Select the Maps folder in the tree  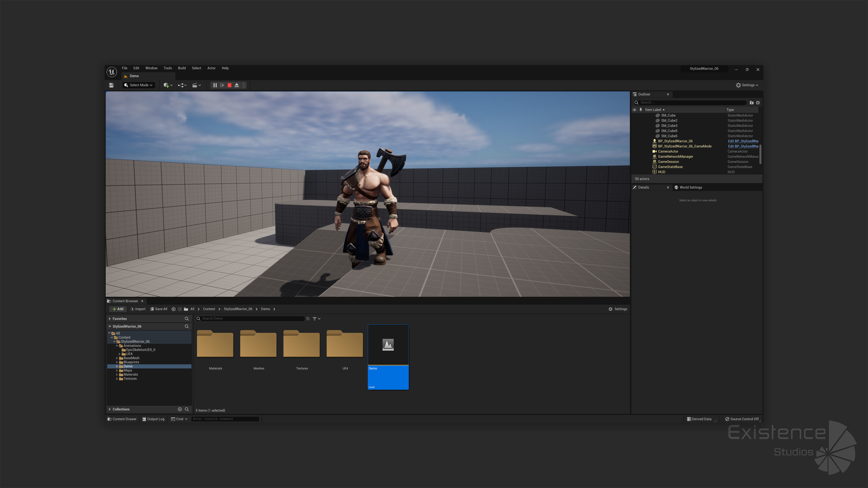[x=128, y=371]
